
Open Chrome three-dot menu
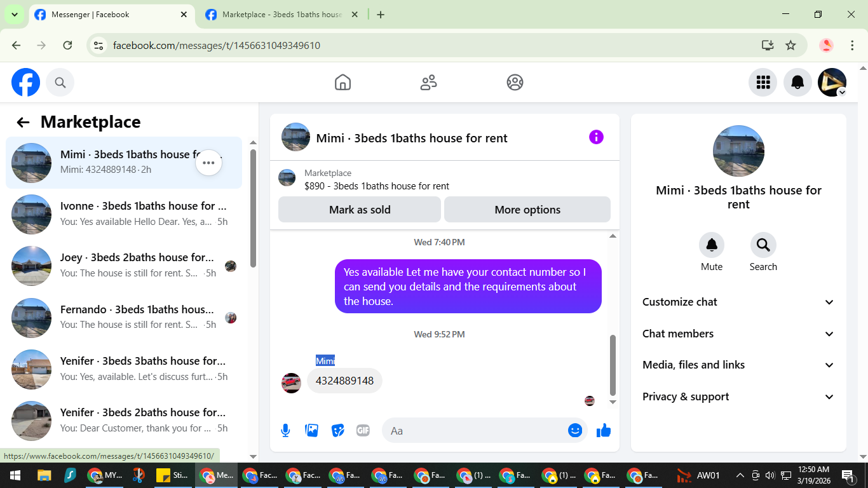click(x=852, y=45)
